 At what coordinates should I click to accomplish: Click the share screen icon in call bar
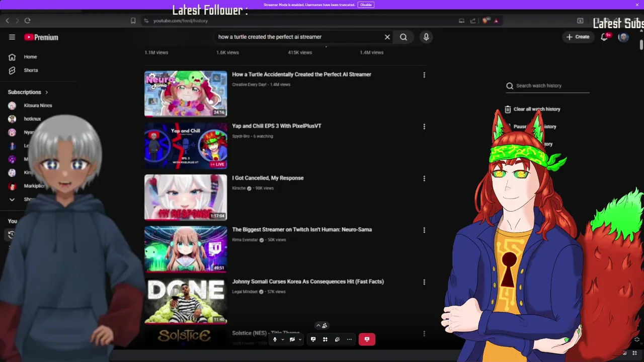313,339
